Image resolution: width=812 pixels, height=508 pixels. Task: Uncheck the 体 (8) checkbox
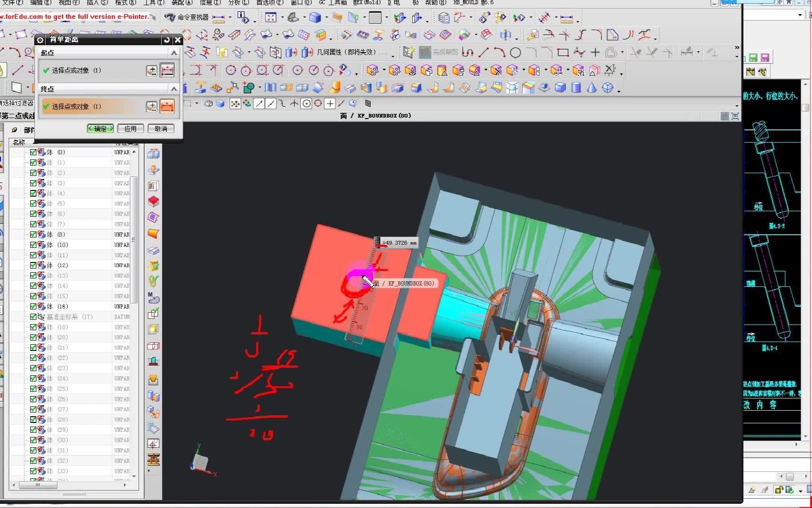[33, 235]
